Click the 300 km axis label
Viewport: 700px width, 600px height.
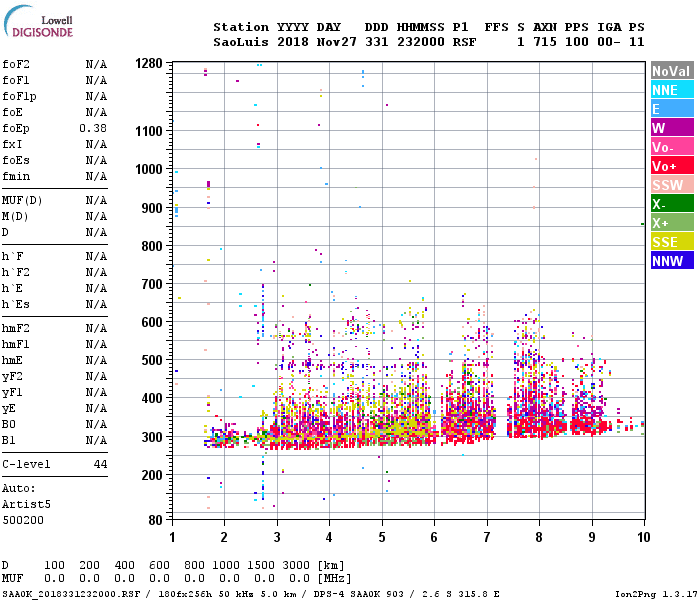tap(152, 437)
